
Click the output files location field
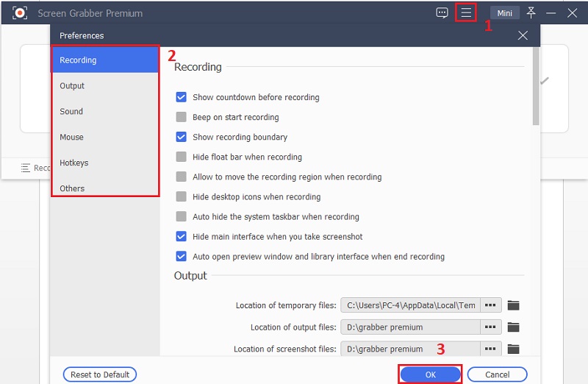[410, 327]
